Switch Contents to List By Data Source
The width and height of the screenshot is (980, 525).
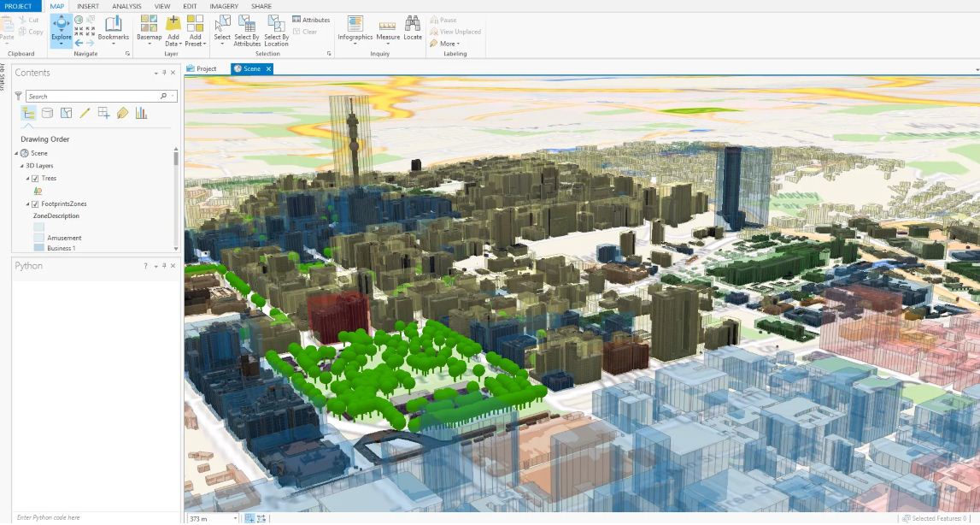47,113
